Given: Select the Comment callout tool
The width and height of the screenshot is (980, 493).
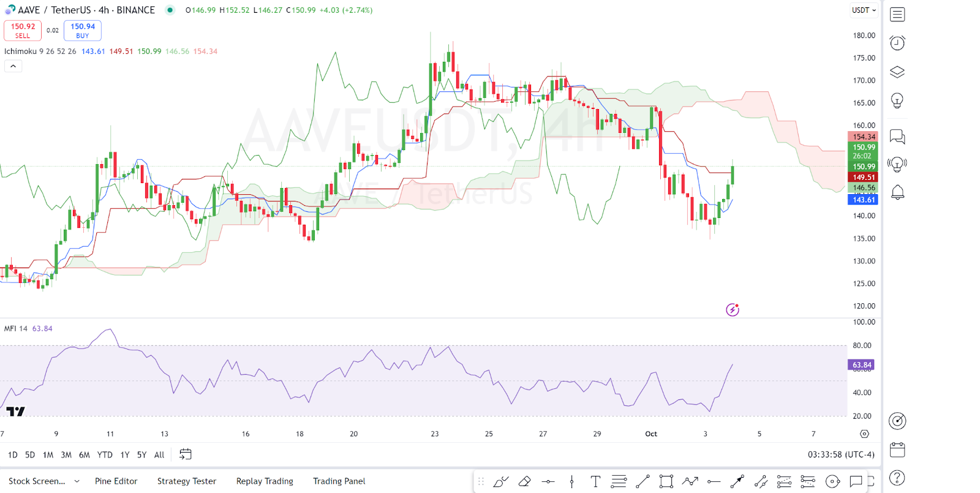Looking at the screenshot, I should 856,482.
